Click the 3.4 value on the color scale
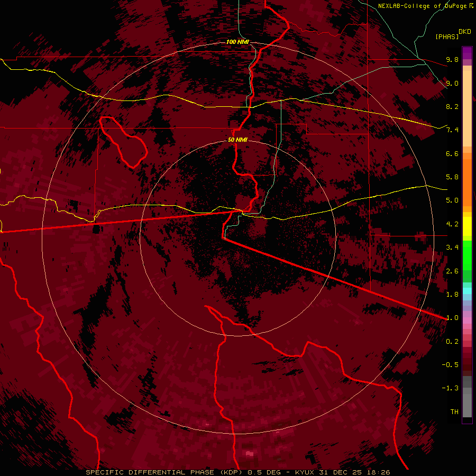This screenshot has height=476, width=476. point(452,248)
